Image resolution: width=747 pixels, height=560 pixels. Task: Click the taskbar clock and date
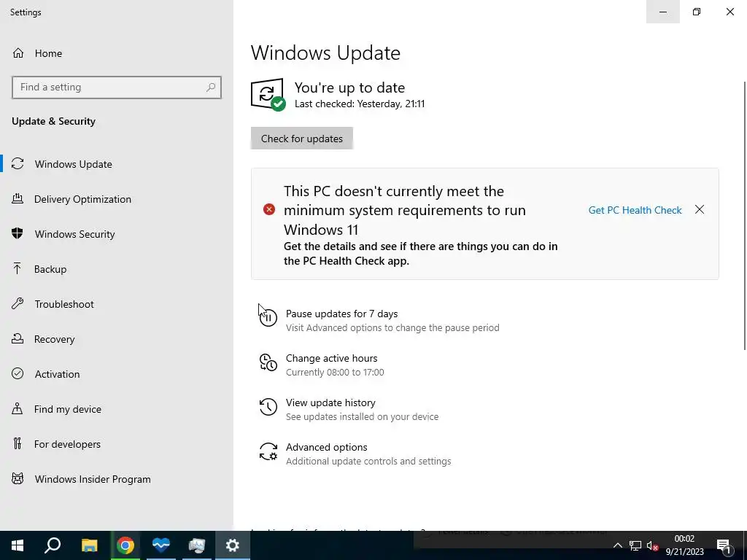point(684,545)
